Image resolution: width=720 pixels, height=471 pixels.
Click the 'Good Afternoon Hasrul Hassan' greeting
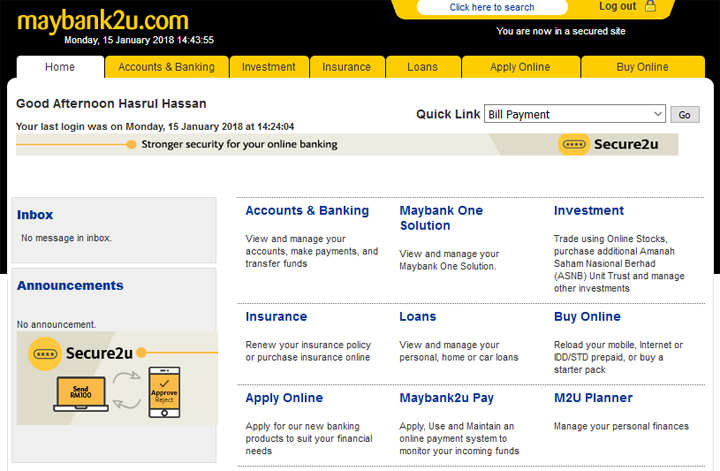111,104
